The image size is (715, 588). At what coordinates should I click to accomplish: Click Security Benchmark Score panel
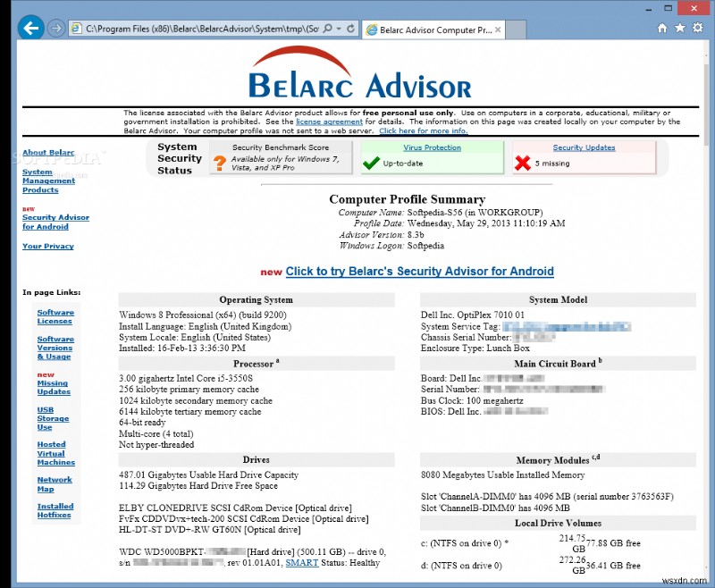pyautogui.click(x=281, y=157)
